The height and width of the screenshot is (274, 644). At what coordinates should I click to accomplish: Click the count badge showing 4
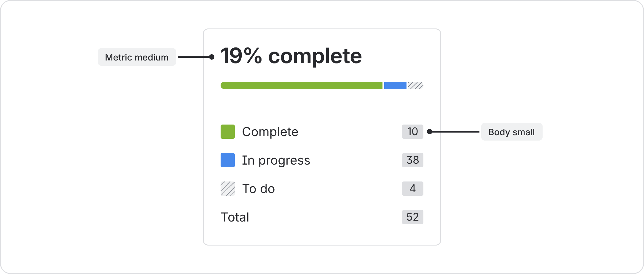point(412,189)
